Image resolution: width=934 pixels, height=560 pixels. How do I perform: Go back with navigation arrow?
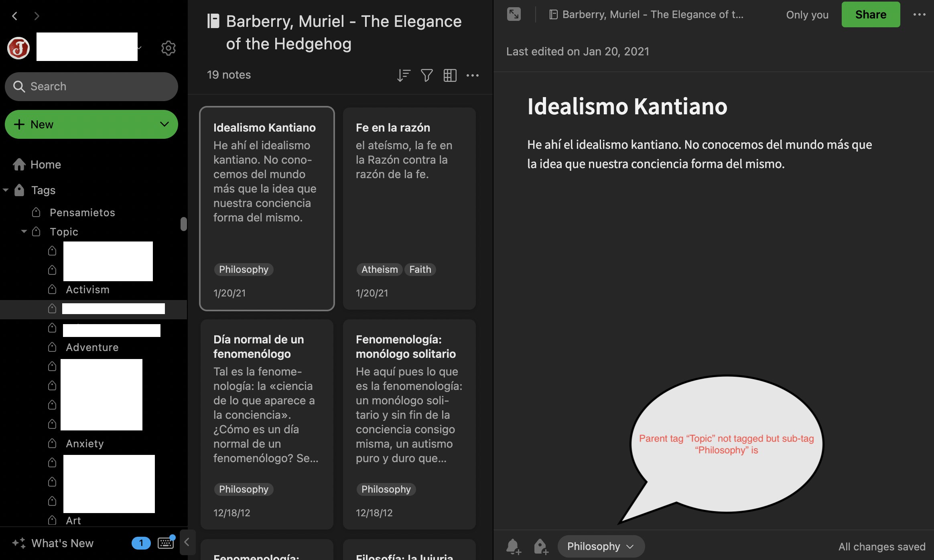[15, 16]
